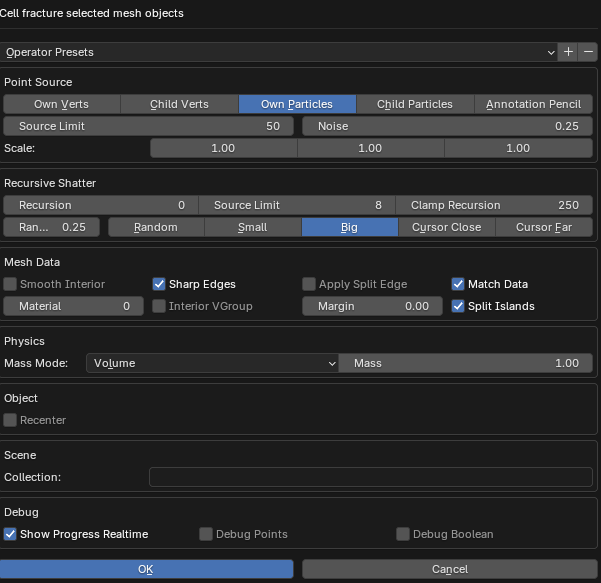Disable the Match Data checkbox
601x583 pixels.
[459, 284]
